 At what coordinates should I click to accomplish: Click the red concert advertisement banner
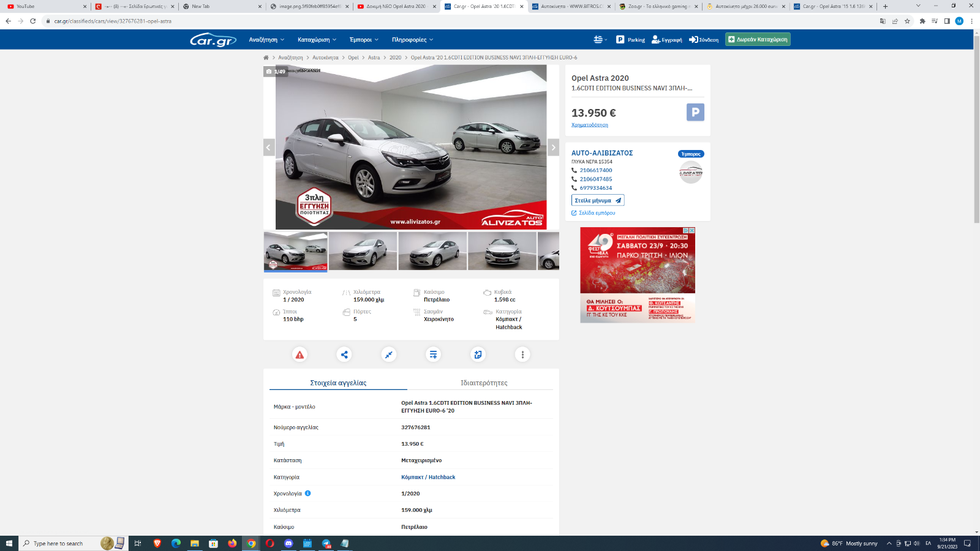click(x=638, y=275)
